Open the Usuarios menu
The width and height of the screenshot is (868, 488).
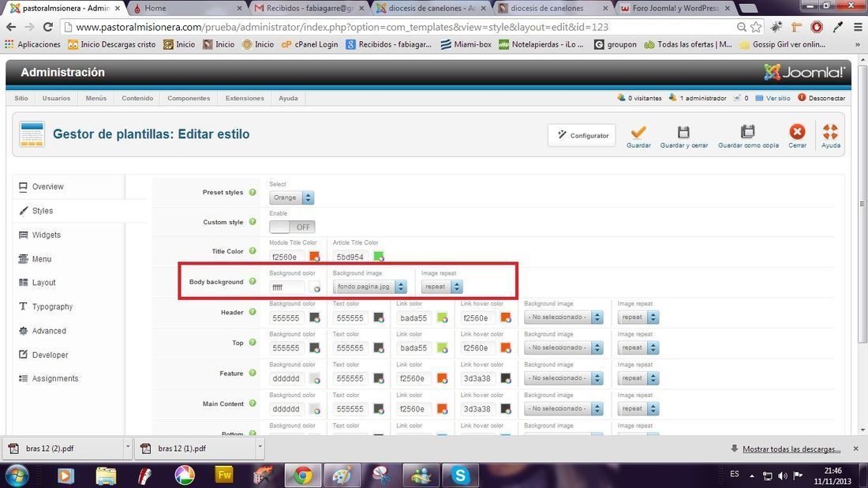(57, 98)
